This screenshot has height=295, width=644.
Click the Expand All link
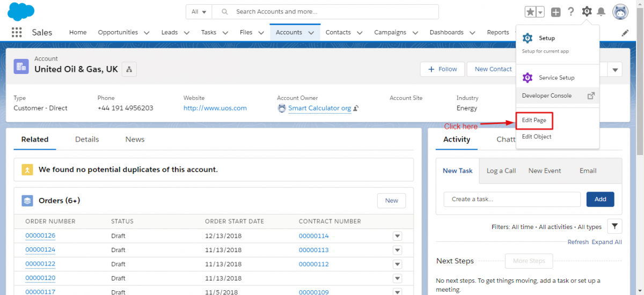click(606, 242)
